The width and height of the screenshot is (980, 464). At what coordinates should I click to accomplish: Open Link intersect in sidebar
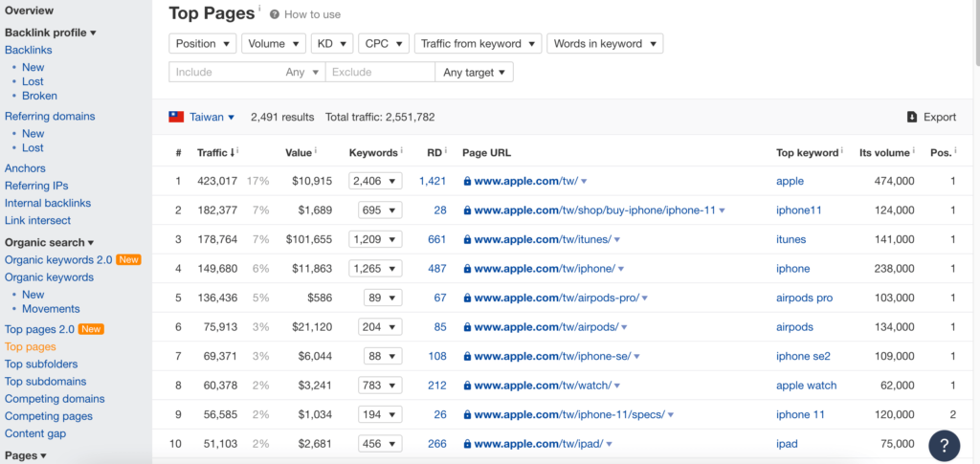(x=37, y=220)
